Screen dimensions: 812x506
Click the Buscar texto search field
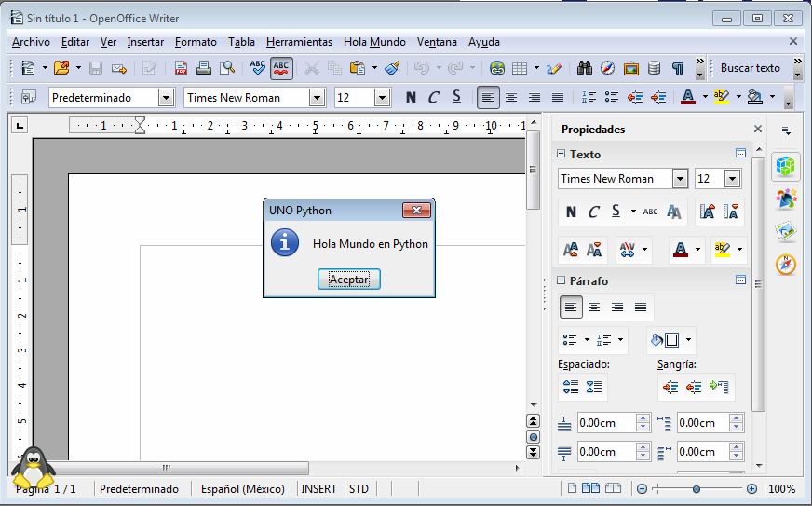click(751, 68)
